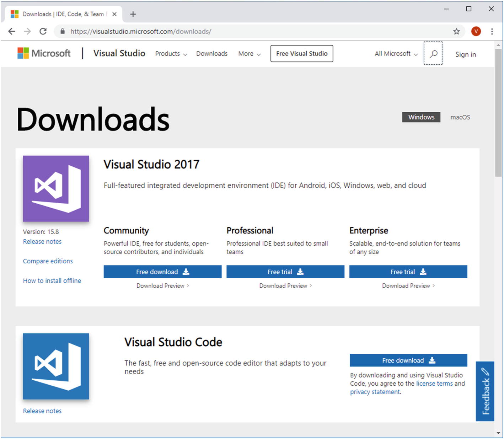
Task: Expand the All Microsoft dropdown
Action: pyautogui.click(x=396, y=54)
